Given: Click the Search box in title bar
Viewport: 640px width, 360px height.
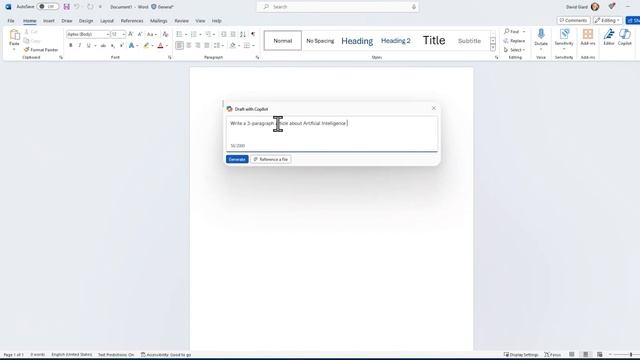Looking at the screenshot, I should [x=338, y=7].
